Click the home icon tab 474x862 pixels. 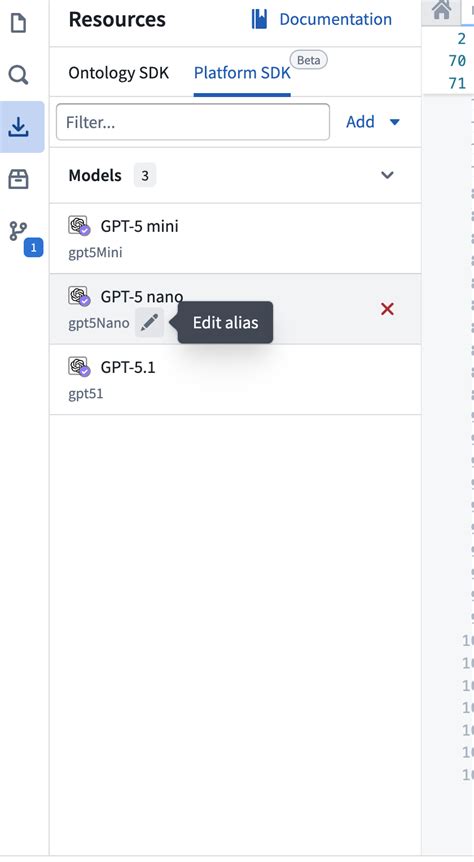click(442, 10)
